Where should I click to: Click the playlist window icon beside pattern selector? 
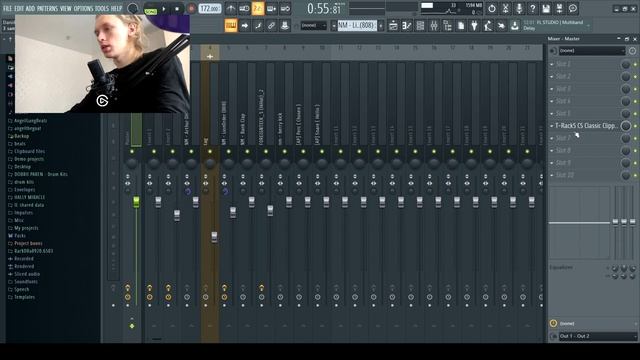(x=393, y=26)
